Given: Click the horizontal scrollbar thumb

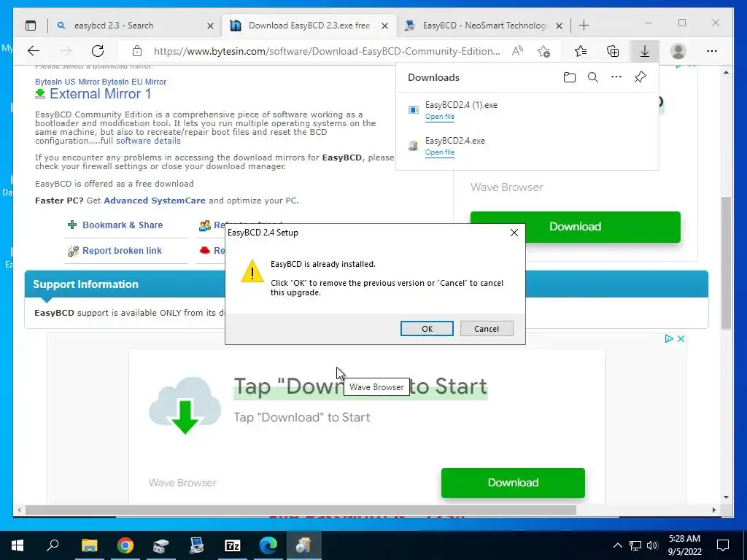Looking at the screenshot, I should 301,510.
